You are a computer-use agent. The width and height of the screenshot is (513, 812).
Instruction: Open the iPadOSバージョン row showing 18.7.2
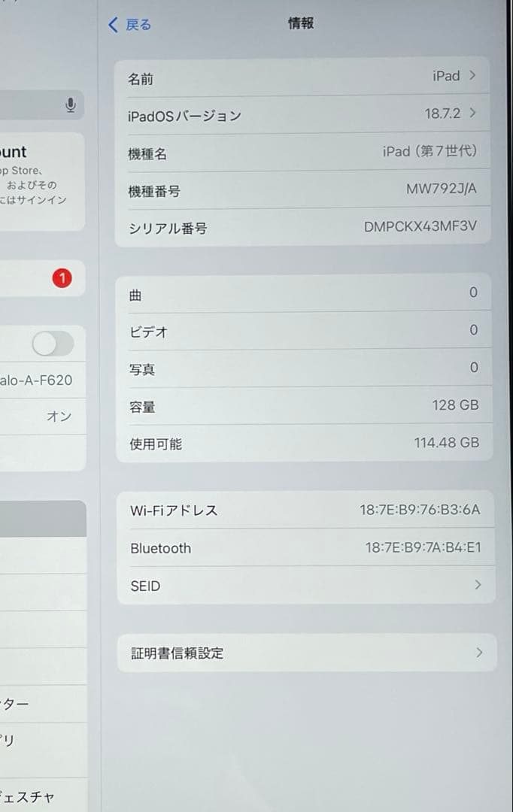302,114
